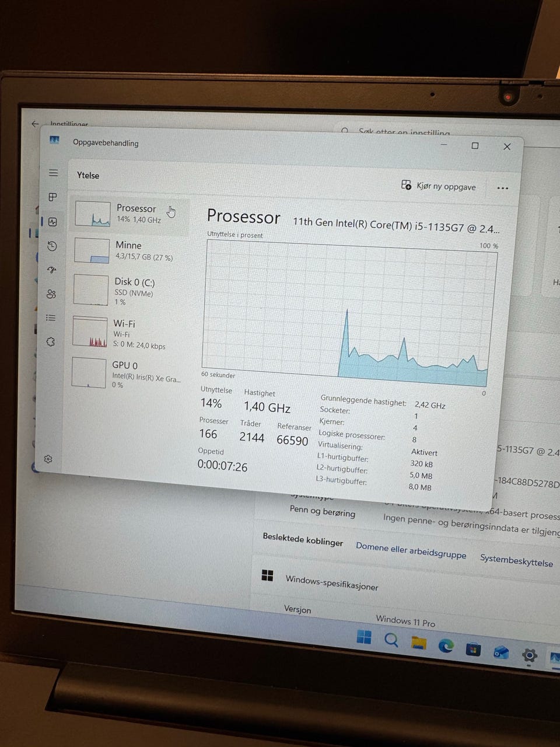The height and width of the screenshot is (747, 560).
Task: Click the Tråder value 2144
Action: tap(251, 437)
